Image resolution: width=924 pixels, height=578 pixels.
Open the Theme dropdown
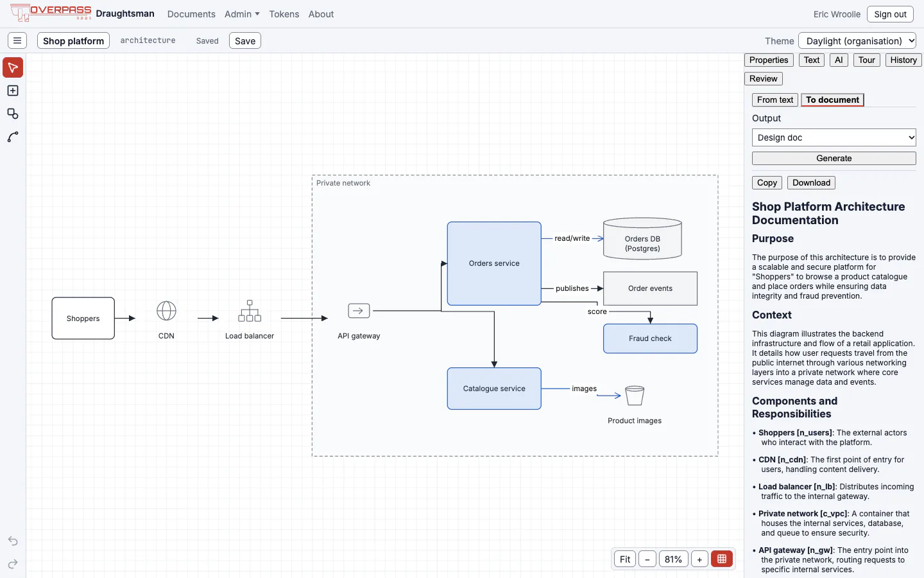[857, 40]
